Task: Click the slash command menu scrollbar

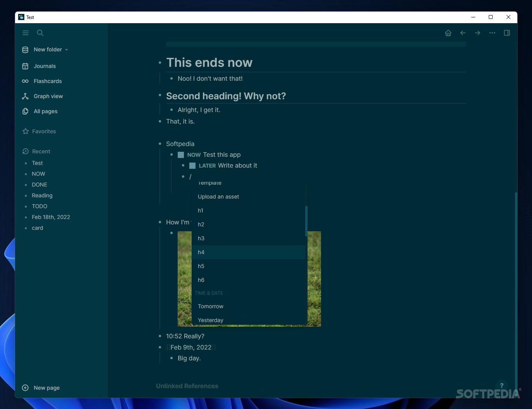Action: click(306, 221)
